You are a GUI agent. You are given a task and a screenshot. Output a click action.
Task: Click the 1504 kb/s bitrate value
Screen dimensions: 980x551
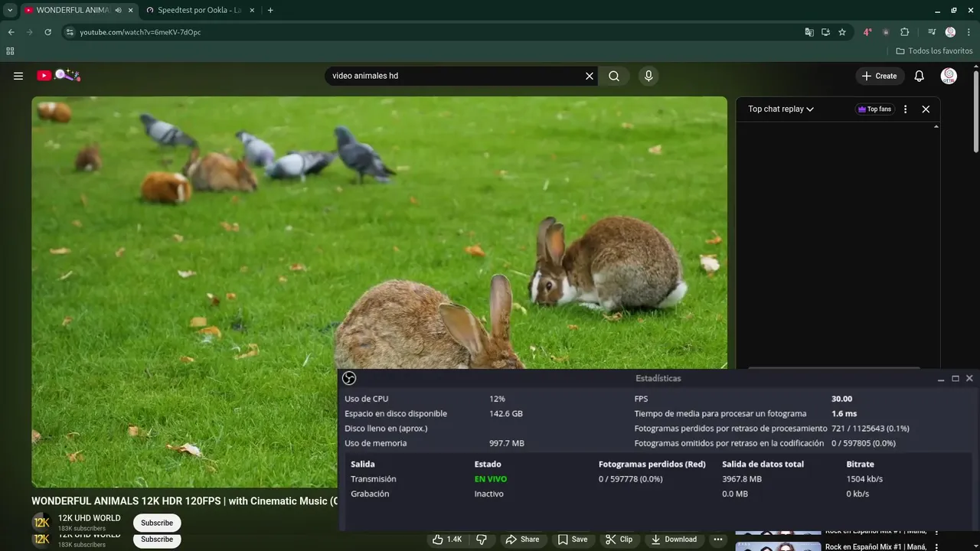[x=864, y=479]
